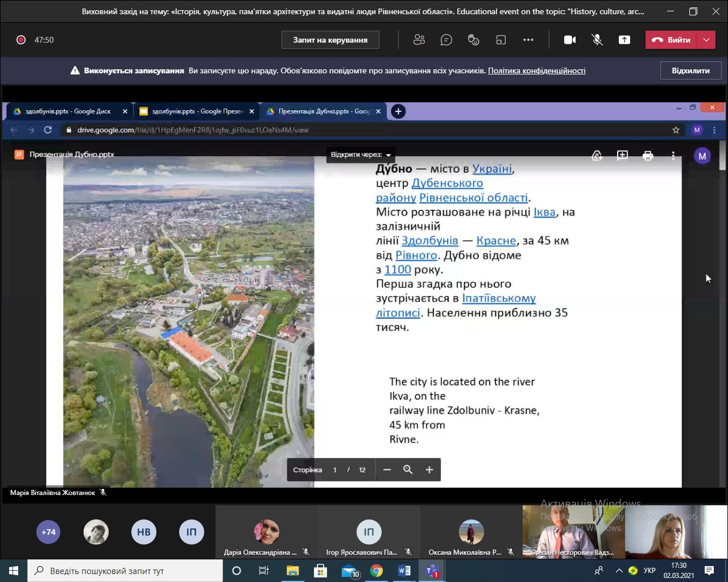Open the more actions ellipsis menu
This screenshot has height=582, width=728.
(x=528, y=40)
